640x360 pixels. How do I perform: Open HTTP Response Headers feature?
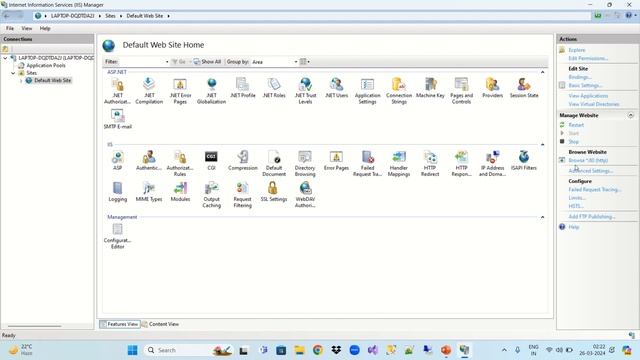point(461,163)
